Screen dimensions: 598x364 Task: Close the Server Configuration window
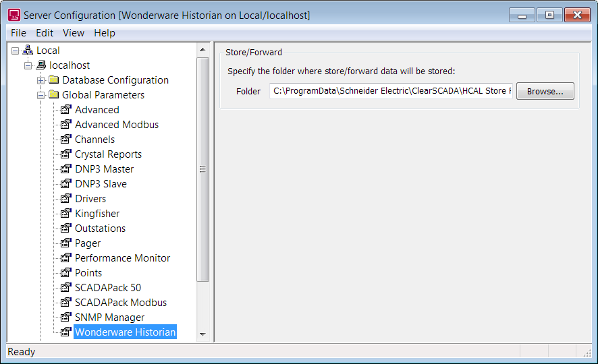tap(577, 16)
